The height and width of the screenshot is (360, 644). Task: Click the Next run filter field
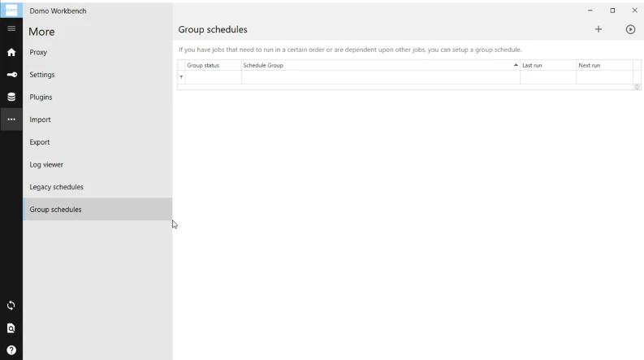pyautogui.click(x=604, y=77)
